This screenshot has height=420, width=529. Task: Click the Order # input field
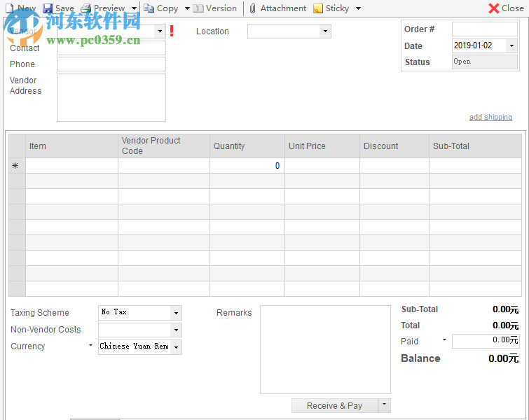coord(484,29)
